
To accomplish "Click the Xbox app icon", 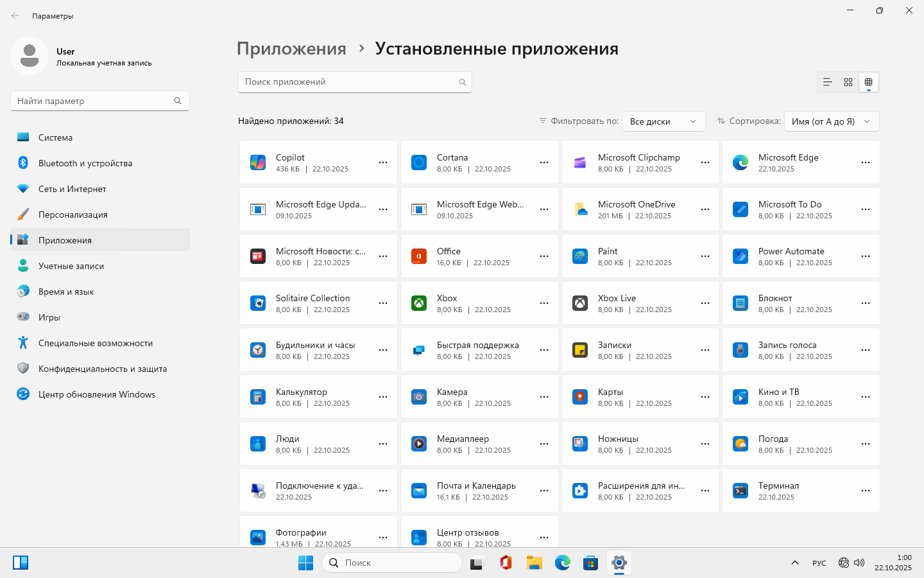I will click(419, 303).
